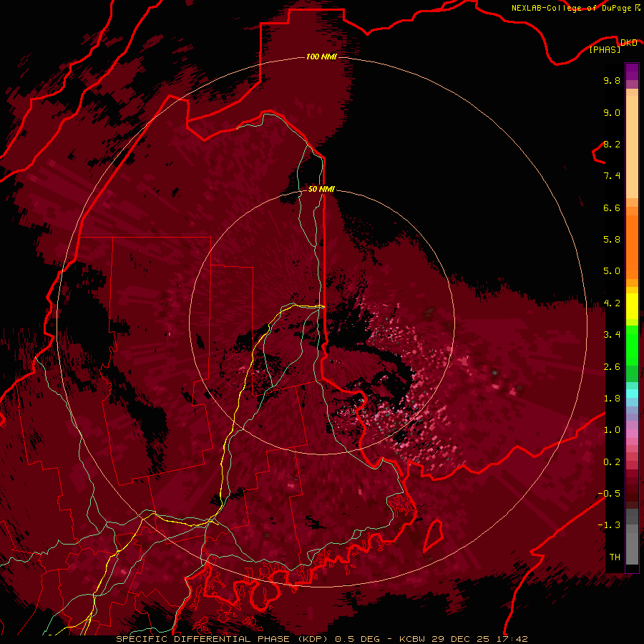Click the yellow swatch in the color scale
Image resolution: width=644 pixels, height=644 pixels.
pos(632,306)
